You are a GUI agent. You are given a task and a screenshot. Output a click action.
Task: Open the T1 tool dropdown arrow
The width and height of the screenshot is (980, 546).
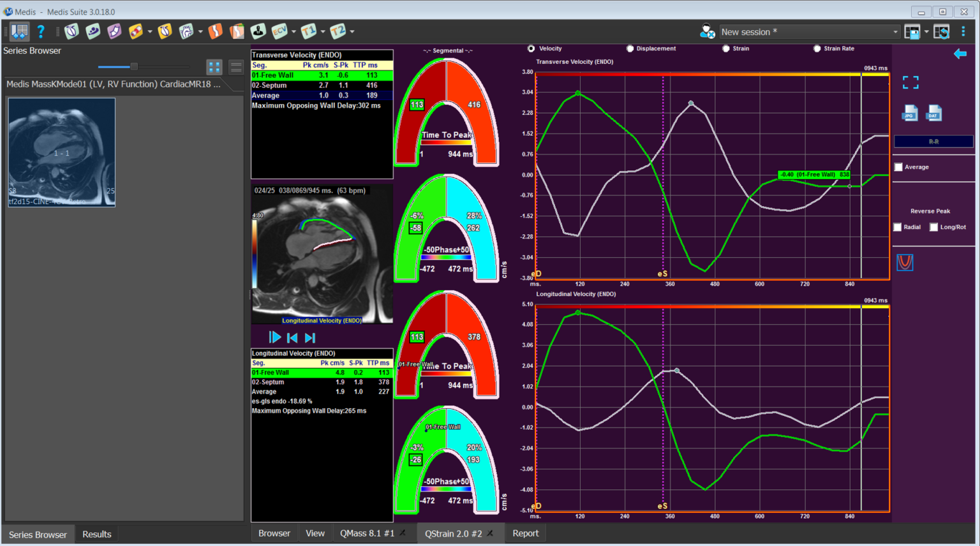[x=322, y=32]
